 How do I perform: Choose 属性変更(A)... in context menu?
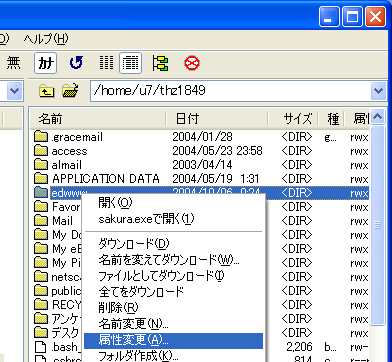173,340
